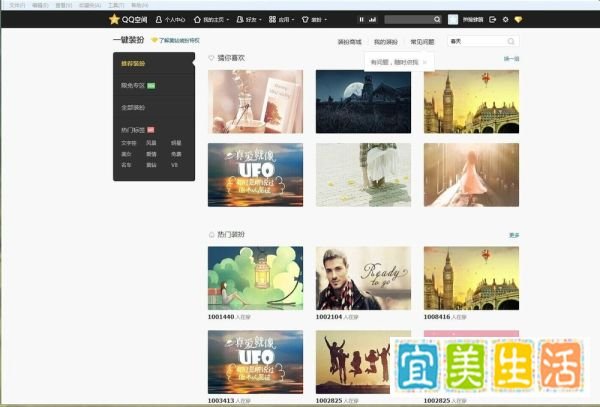Open the Big Ben theme under 猜你喜欢
This screenshot has height=407, width=600.
(x=471, y=101)
